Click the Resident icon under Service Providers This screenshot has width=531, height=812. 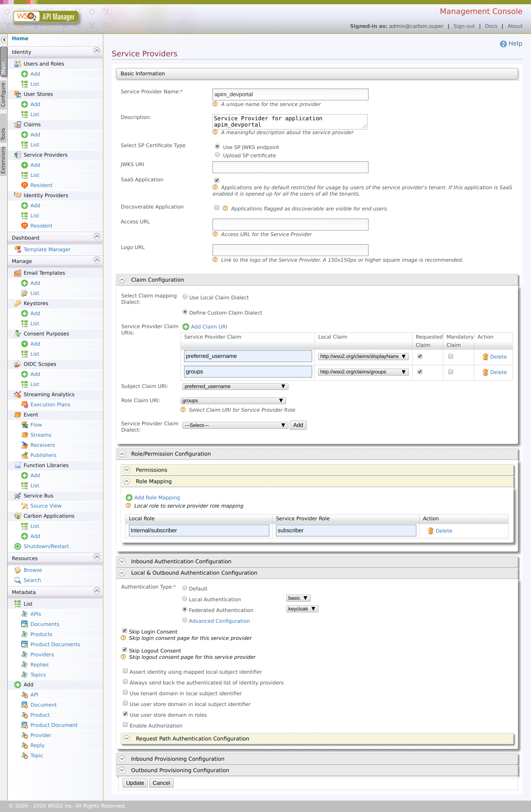tap(25, 185)
